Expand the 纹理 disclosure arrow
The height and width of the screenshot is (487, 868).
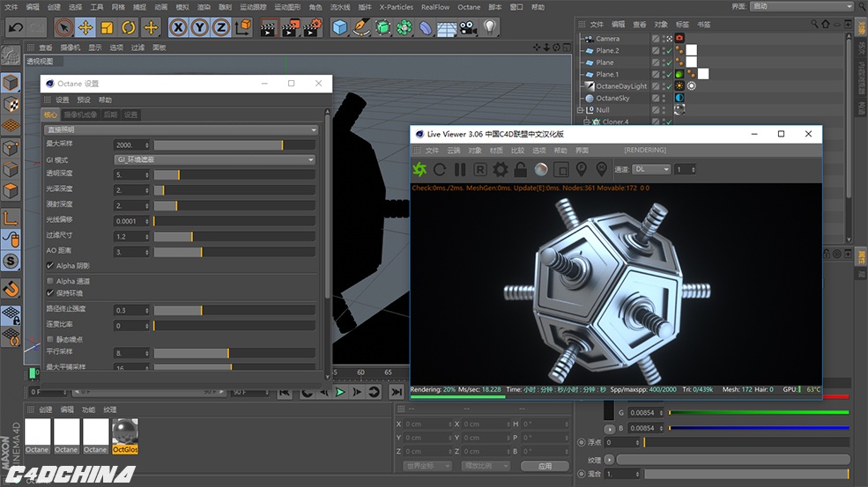pyautogui.click(x=609, y=460)
